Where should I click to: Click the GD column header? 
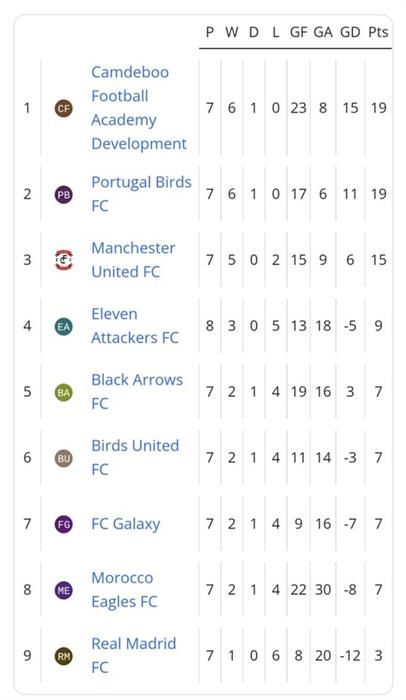(x=350, y=32)
